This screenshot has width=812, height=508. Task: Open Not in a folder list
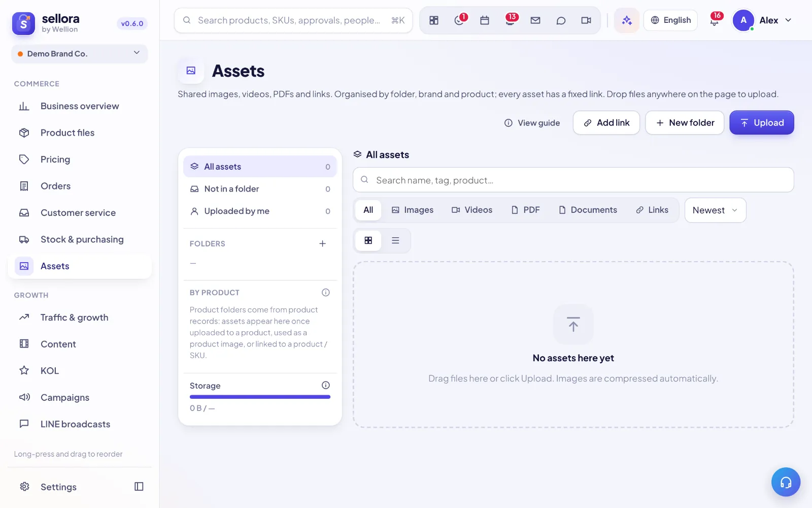pyautogui.click(x=260, y=189)
